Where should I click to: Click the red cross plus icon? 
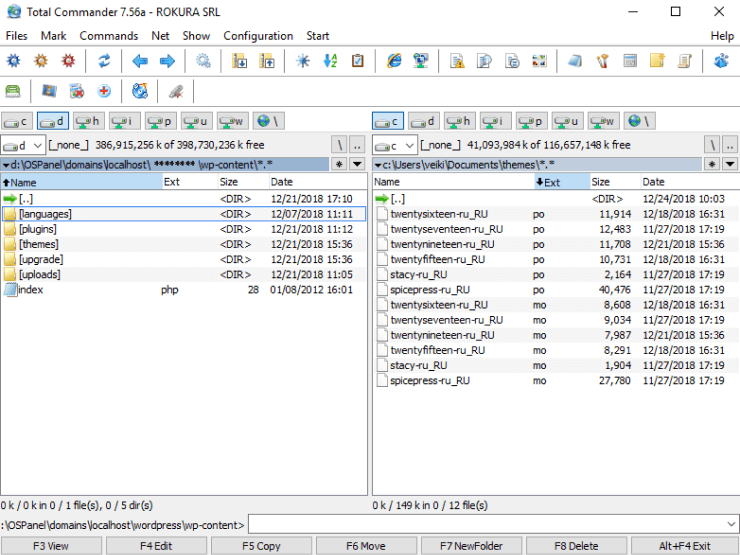tap(104, 91)
